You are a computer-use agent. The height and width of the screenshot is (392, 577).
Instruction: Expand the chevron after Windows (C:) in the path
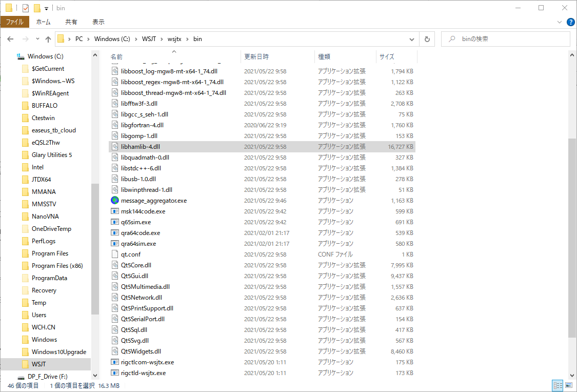[136, 39]
